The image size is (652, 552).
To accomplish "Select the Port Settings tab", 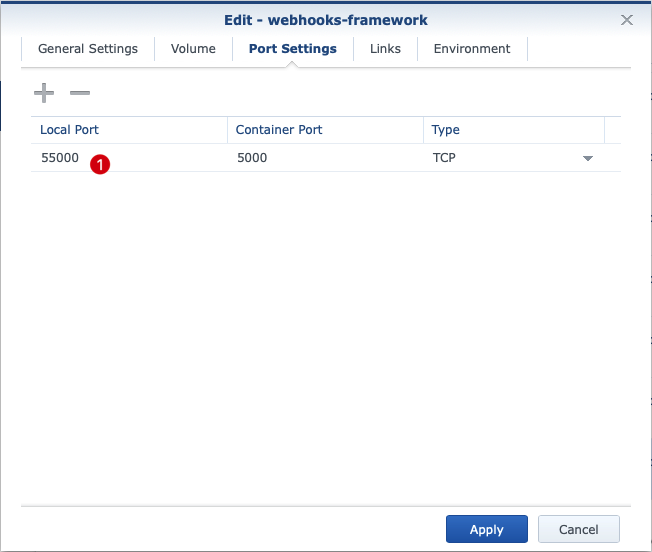I will click(x=293, y=49).
